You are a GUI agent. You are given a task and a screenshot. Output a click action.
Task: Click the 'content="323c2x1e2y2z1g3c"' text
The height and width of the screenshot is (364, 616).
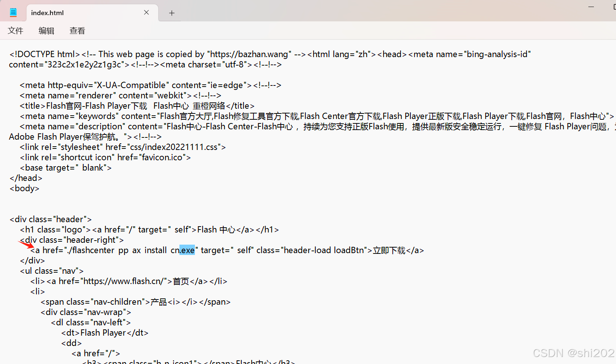point(69,64)
